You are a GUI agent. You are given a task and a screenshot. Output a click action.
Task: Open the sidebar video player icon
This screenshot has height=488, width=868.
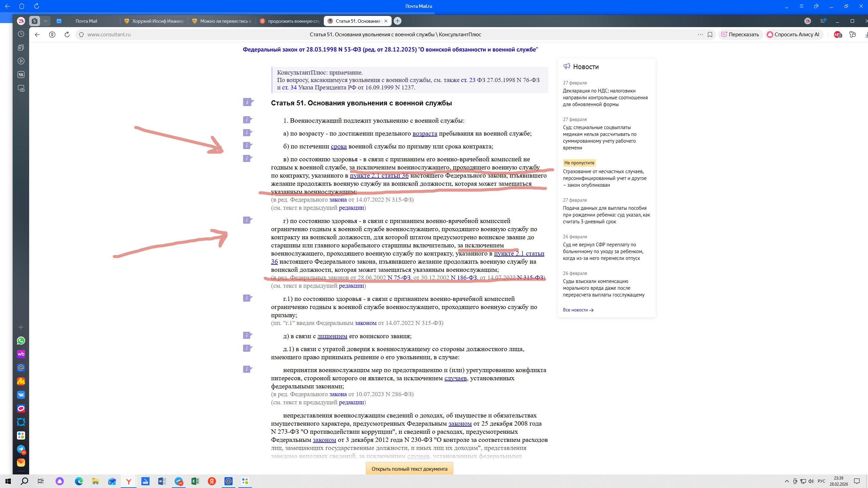point(21,61)
